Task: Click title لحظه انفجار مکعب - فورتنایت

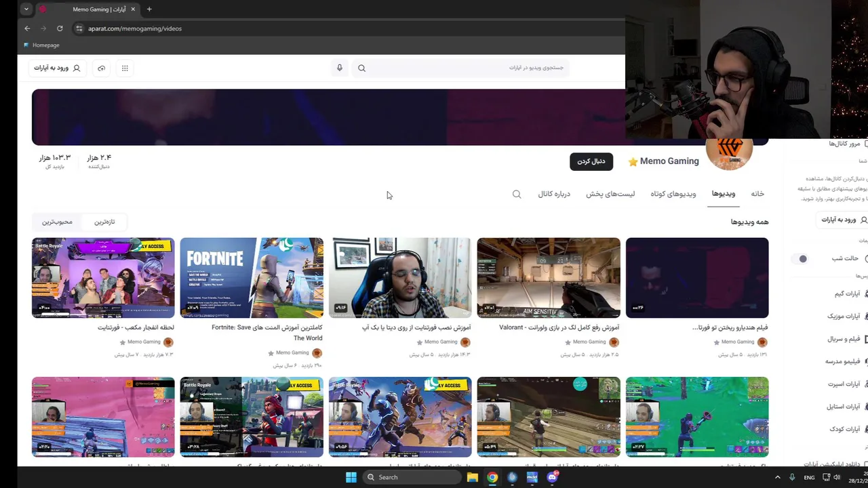Action: [x=136, y=327]
